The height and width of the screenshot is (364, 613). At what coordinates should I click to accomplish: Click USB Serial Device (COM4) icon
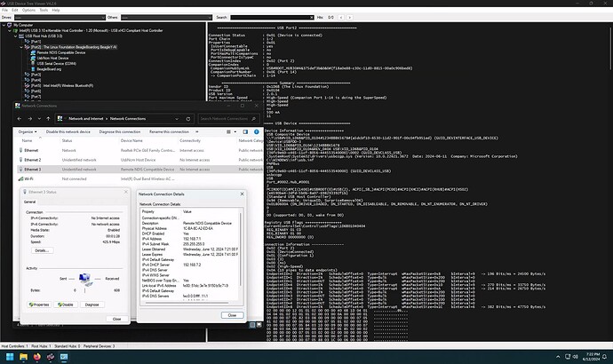click(33, 63)
